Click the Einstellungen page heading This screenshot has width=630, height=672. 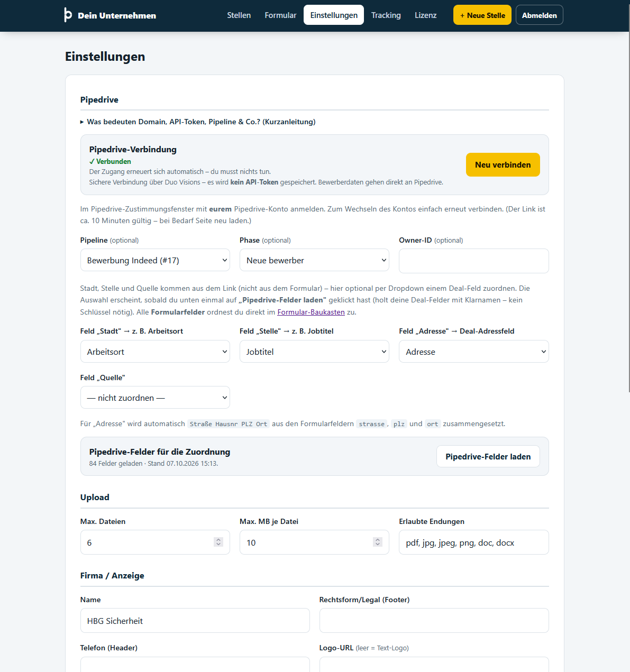tap(105, 57)
